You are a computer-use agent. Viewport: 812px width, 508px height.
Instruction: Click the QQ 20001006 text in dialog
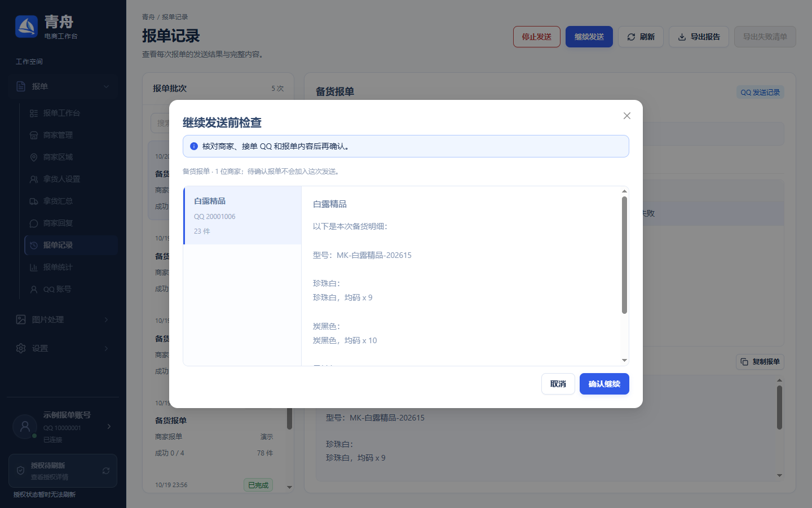215,217
